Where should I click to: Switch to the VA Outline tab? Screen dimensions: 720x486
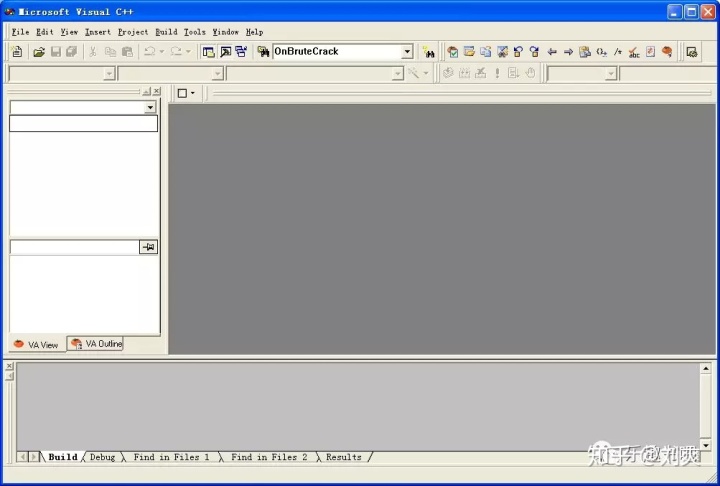click(x=96, y=344)
